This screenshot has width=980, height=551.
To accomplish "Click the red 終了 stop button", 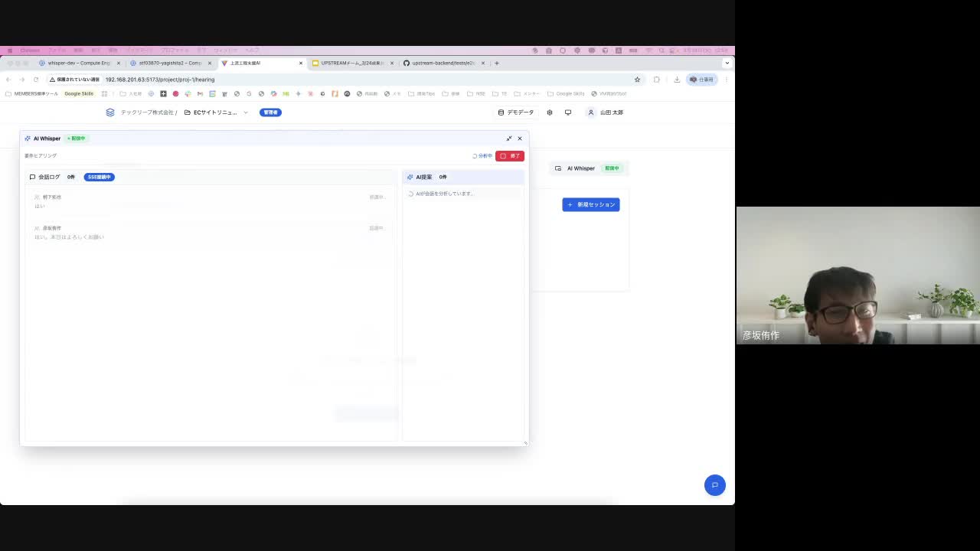I will 510,156.
